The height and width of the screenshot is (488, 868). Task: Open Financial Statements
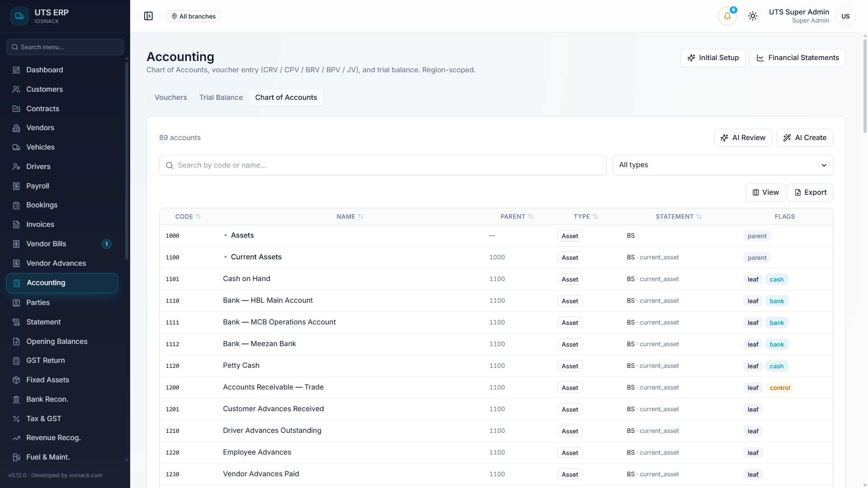797,58
